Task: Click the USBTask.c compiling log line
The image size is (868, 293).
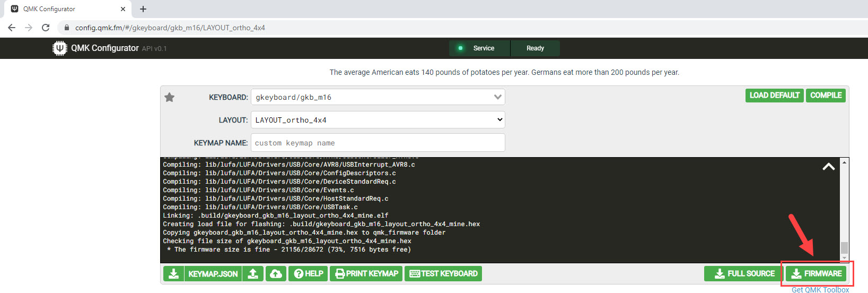Action: click(260, 207)
